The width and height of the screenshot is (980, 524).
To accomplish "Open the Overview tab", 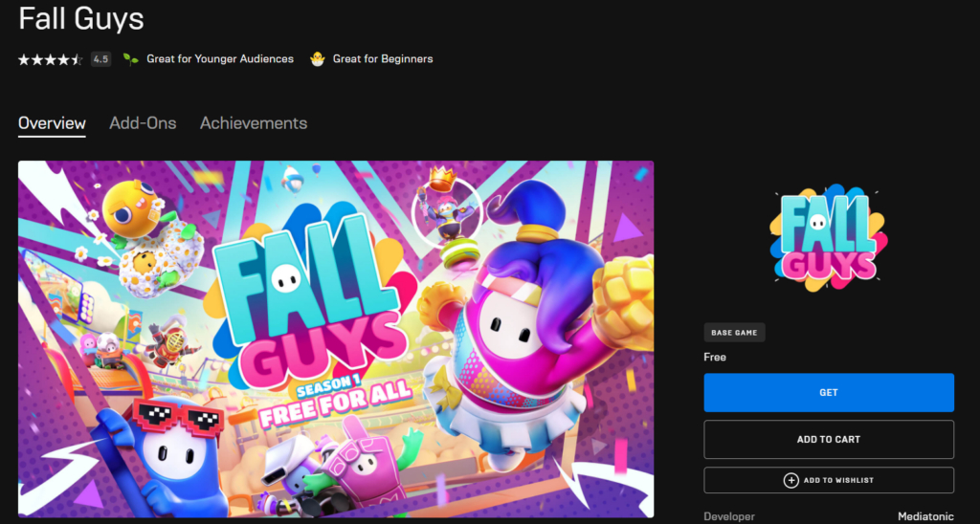I will point(52,123).
